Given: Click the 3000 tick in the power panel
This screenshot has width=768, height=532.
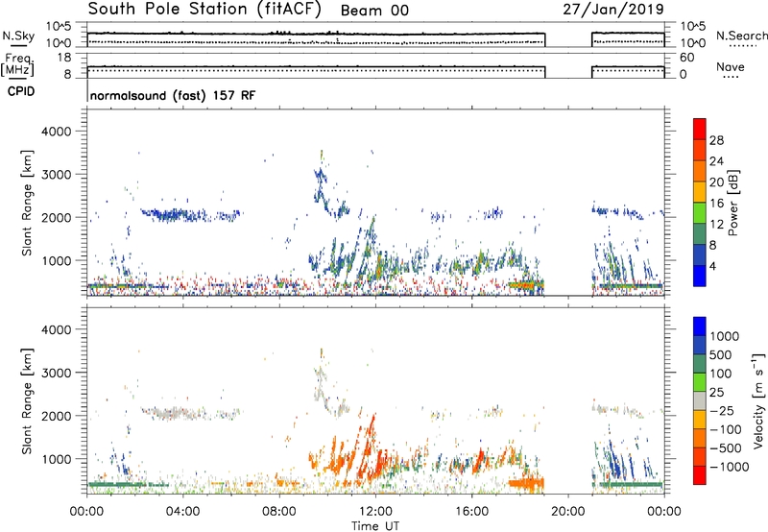Looking at the screenshot, I should 57,175.
